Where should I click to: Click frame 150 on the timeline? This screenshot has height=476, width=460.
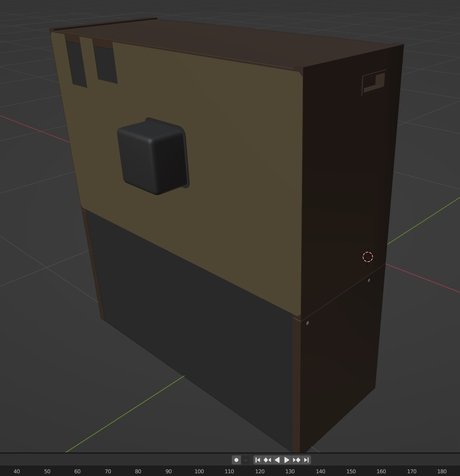click(351, 471)
